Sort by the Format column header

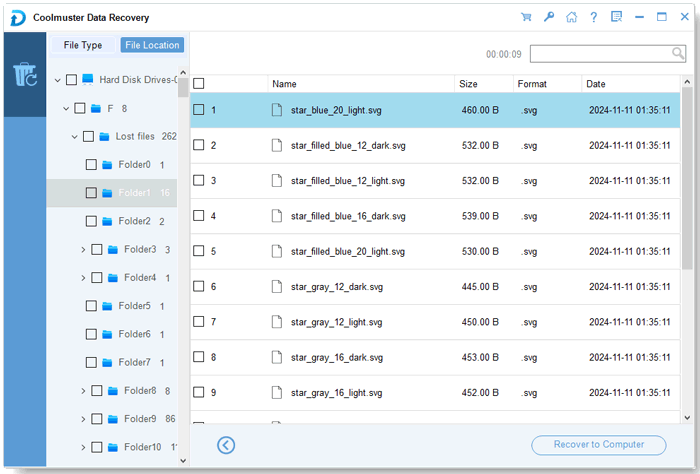547,84
